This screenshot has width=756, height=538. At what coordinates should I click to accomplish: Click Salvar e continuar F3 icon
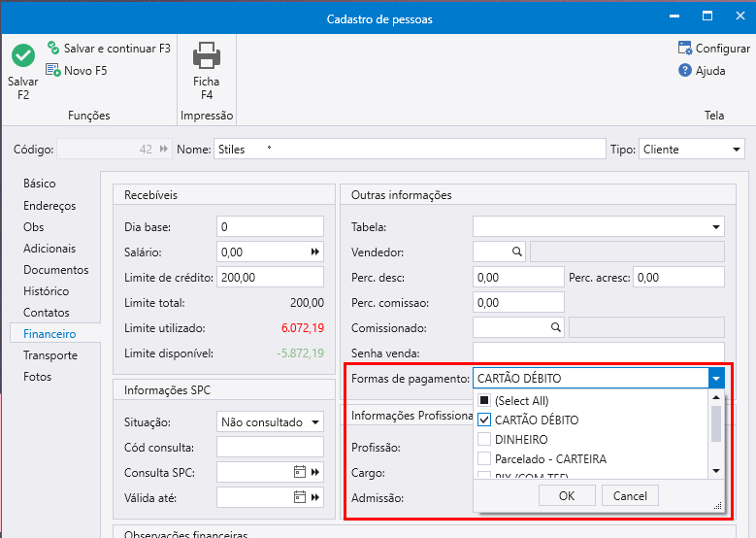tap(53, 48)
